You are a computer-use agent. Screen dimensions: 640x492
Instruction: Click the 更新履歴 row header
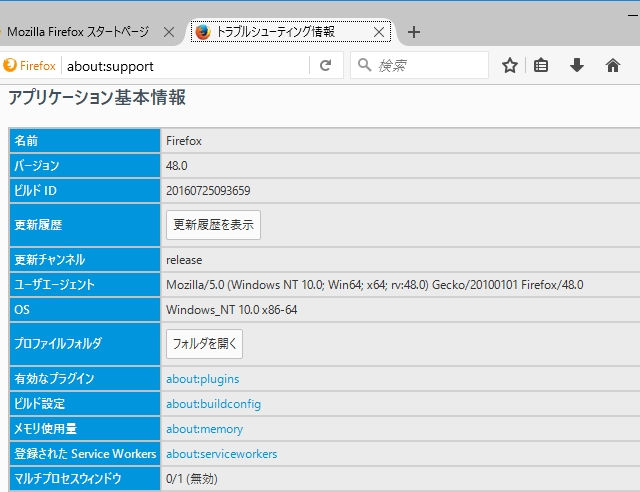click(85, 225)
